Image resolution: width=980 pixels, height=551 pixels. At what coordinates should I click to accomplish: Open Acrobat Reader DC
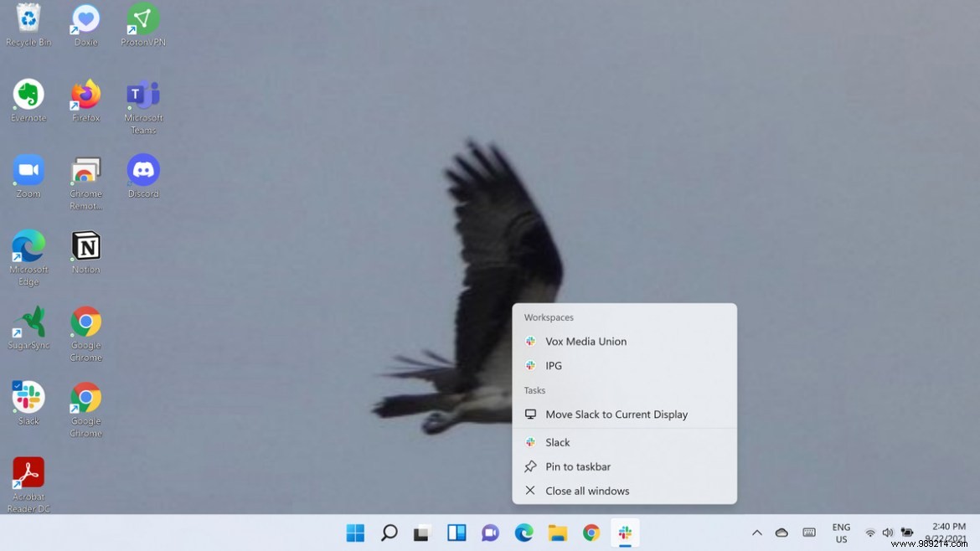28,471
